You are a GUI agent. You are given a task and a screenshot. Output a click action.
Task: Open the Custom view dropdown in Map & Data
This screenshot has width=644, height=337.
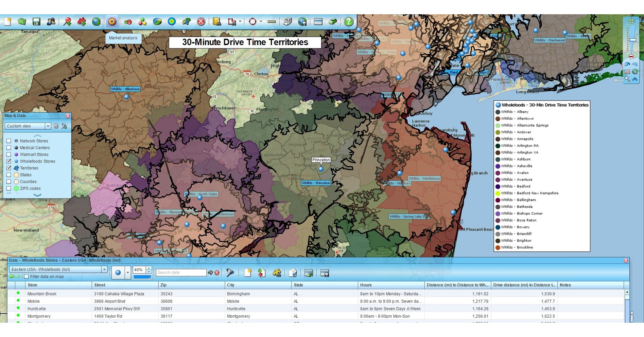[48, 126]
